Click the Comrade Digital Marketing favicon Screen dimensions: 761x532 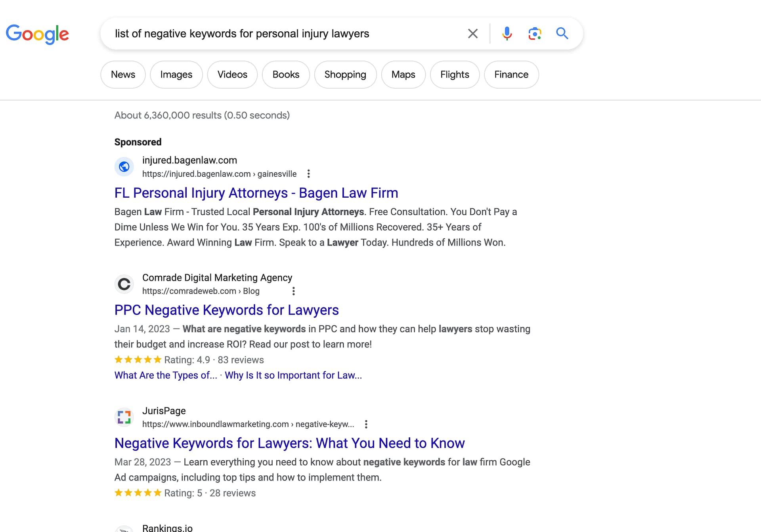[x=124, y=284]
